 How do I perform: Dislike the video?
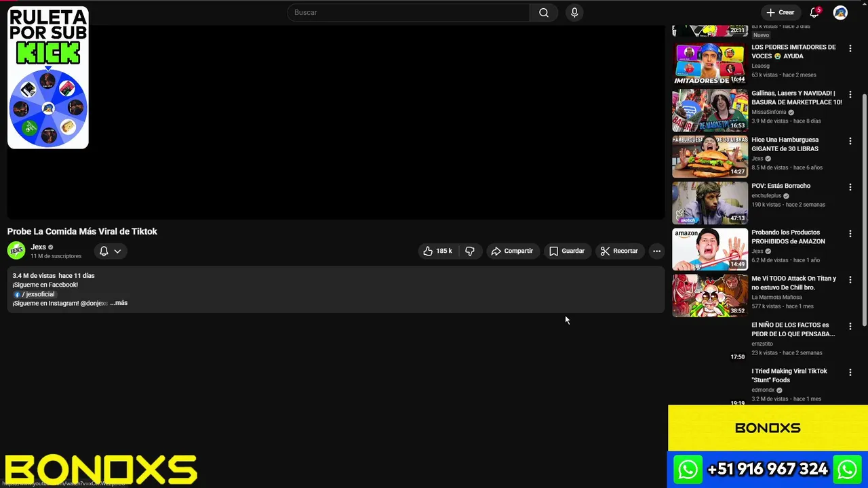pyautogui.click(x=470, y=251)
